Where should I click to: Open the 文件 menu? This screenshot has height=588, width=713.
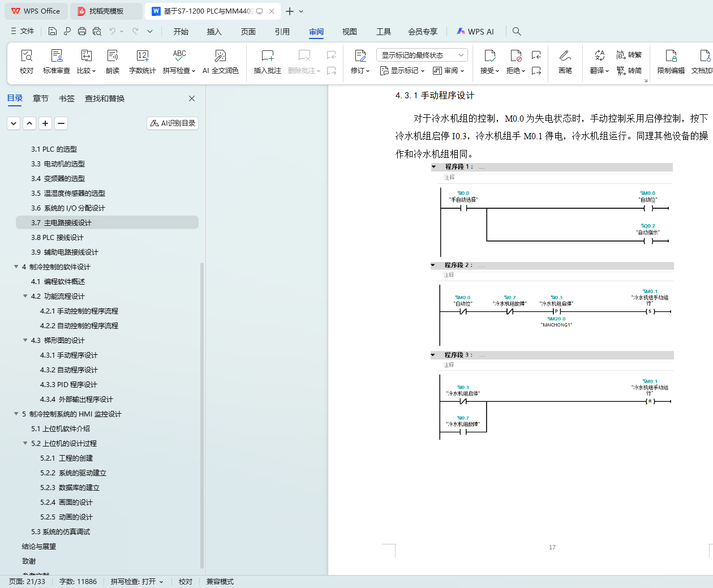point(23,31)
